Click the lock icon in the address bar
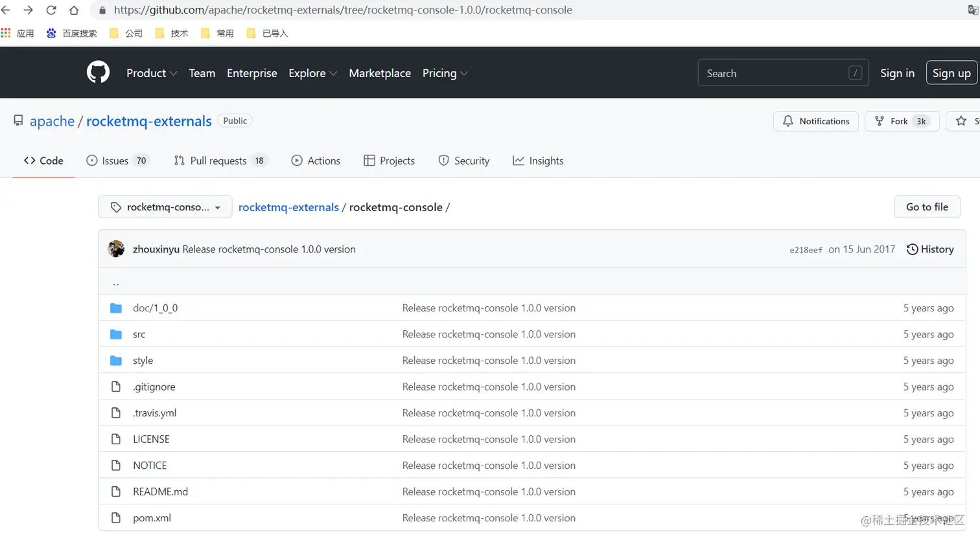 [x=102, y=10]
